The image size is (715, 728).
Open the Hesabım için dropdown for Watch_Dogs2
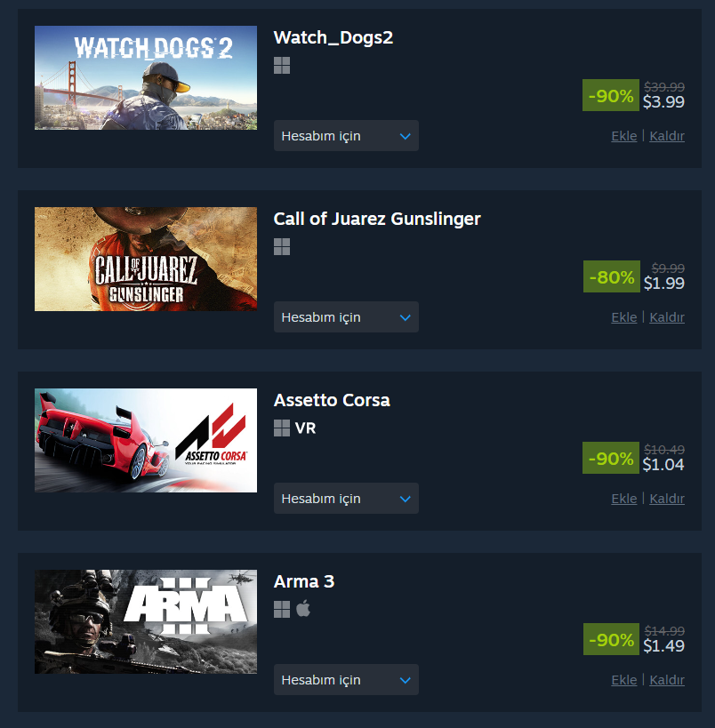346,136
